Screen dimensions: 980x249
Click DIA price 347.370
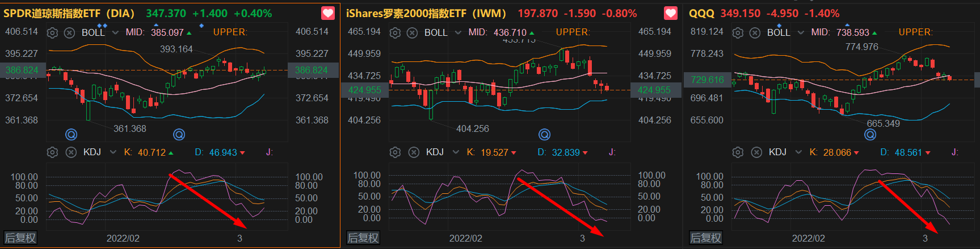166,13
